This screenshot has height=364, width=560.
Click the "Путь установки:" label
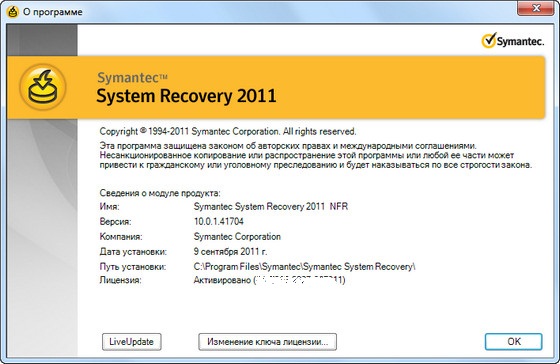tap(133, 266)
